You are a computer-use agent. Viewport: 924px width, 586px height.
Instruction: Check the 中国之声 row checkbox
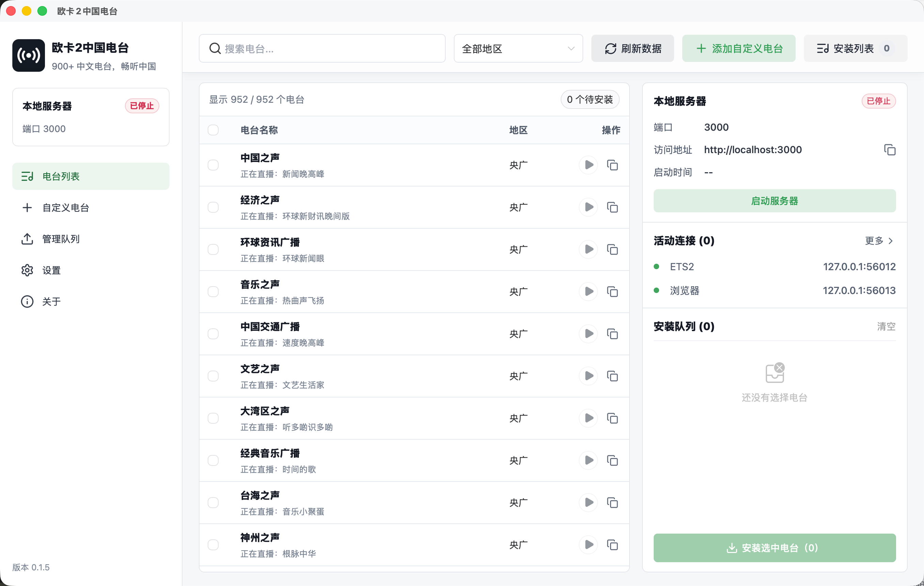pyautogui.click(x=213, y=165)
